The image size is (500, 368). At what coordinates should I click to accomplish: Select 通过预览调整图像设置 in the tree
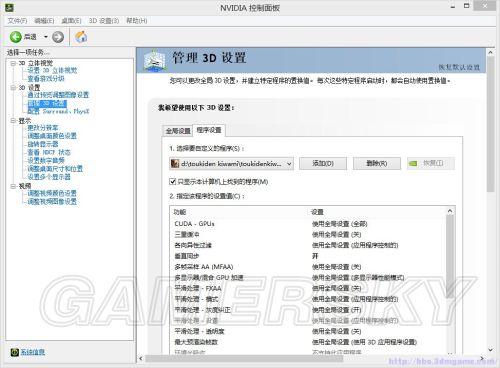click(x=58, y=95)
